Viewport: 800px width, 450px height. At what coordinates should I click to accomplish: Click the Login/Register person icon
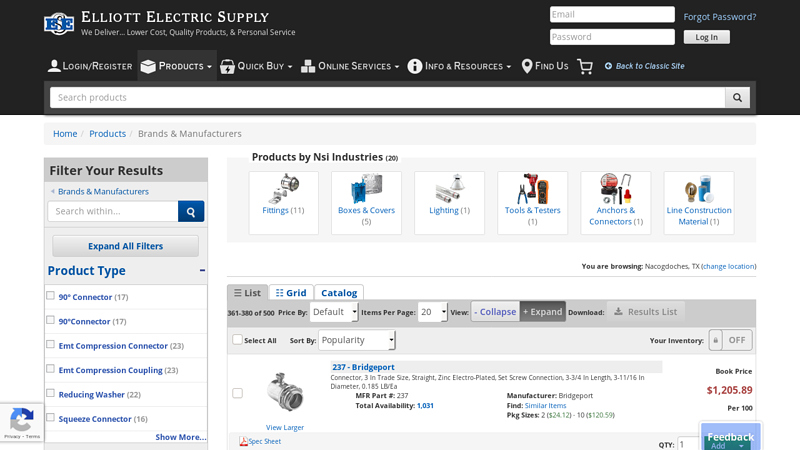pos(54,66)
